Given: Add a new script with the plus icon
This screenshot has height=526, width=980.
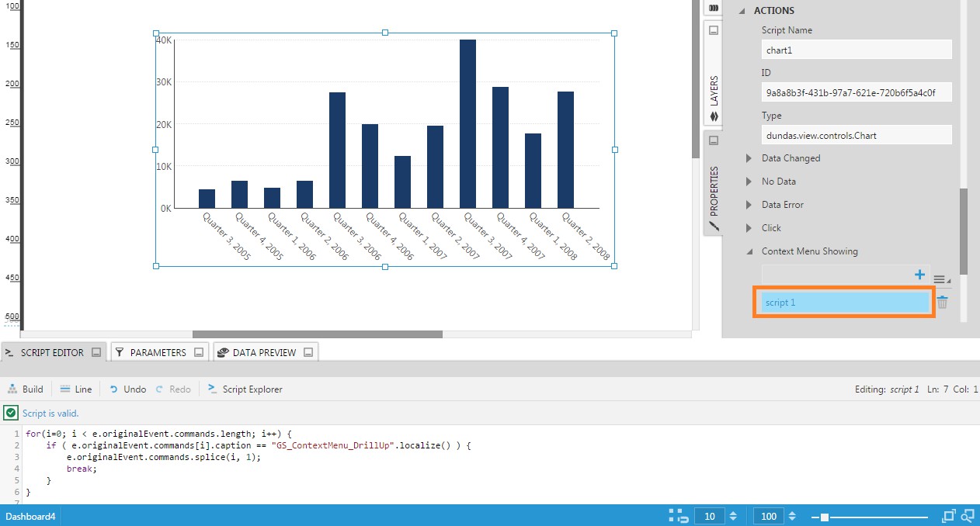Looking at the screenshot, I should coord(919,275).
